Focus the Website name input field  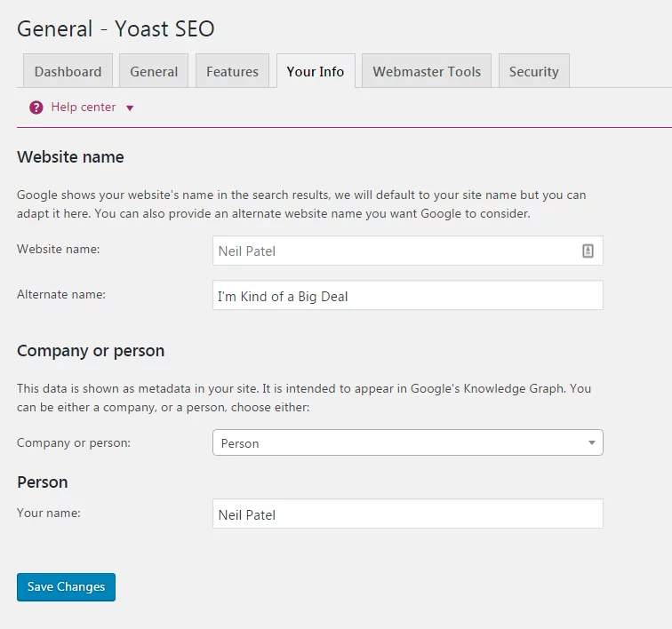[x=408, y=251]
